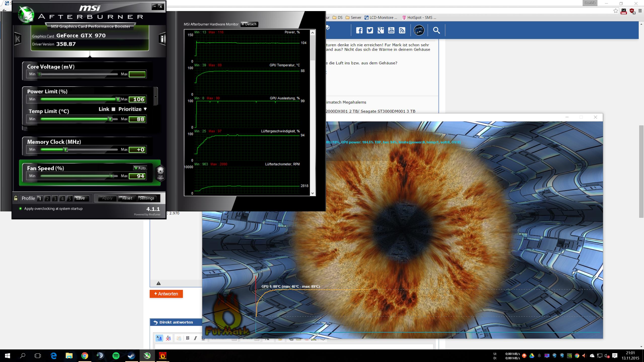
Task: Switch to FurMark on the taskbar
Action: [x=163, y=356]
